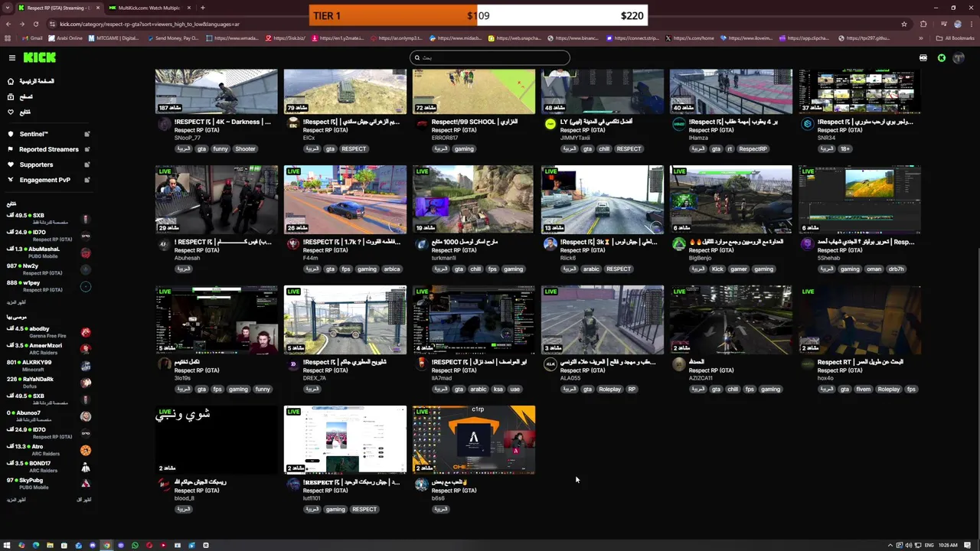Click external-link icon next to Sentinel
980x551 pixels.
(87, 134)
